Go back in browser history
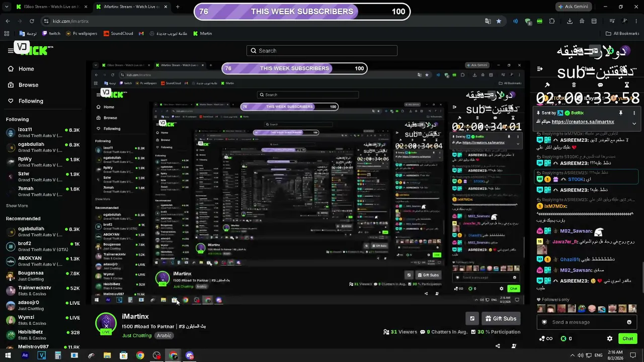Image resolution: width=644 pixels, height=362 pixels. tap(8, 21)
